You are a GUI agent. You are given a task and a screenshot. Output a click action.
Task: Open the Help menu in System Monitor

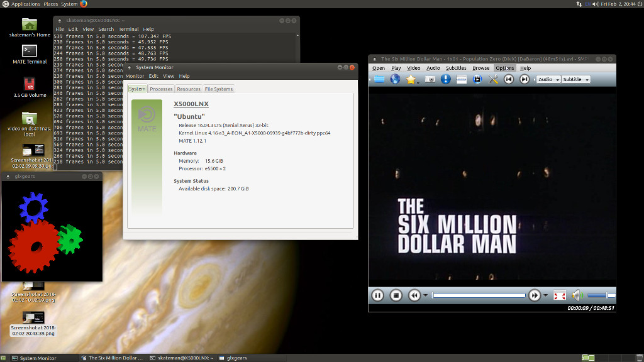click(x=184, y=76)
